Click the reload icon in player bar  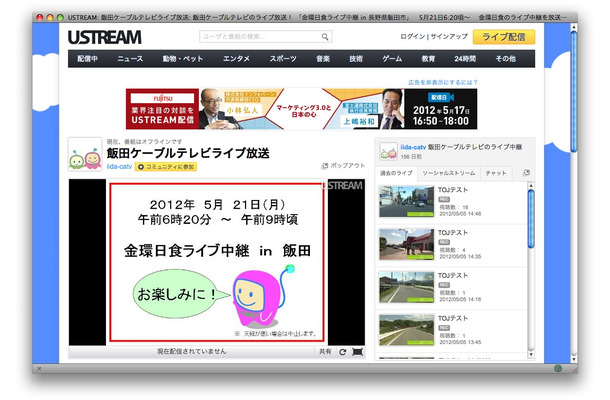tap(342, 352)
